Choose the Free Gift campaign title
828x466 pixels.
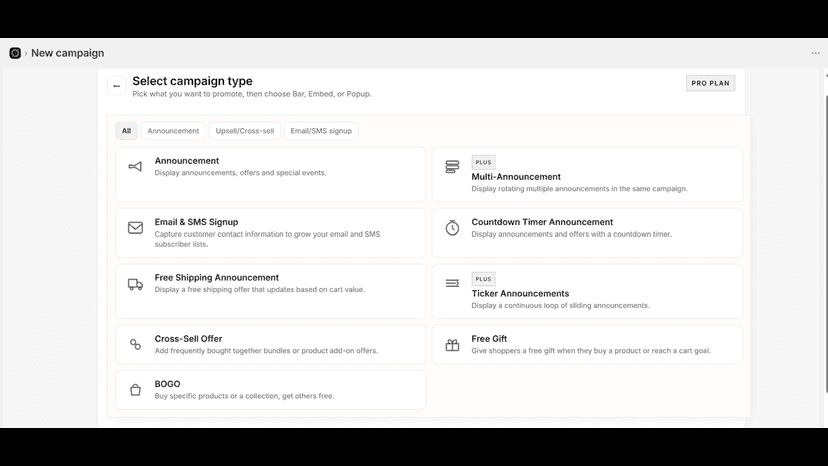[x=489, y=339]
